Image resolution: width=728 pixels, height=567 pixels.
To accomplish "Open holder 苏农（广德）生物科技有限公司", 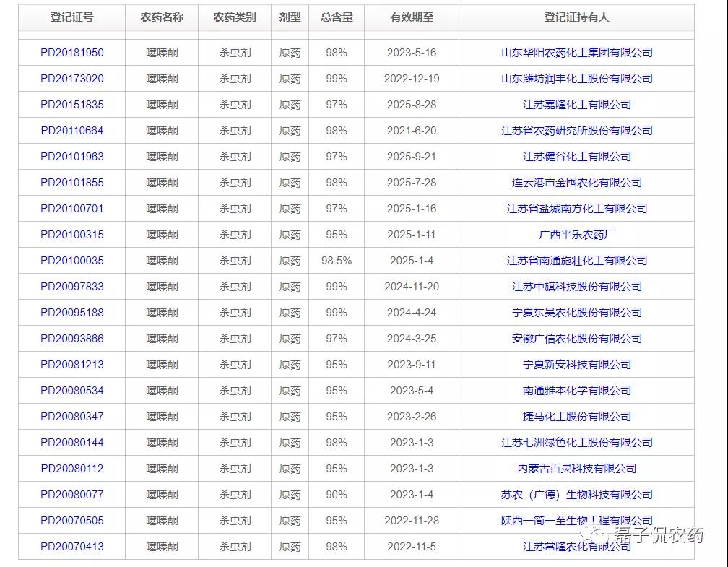I will pyautogui.click(x=576, y=495).
